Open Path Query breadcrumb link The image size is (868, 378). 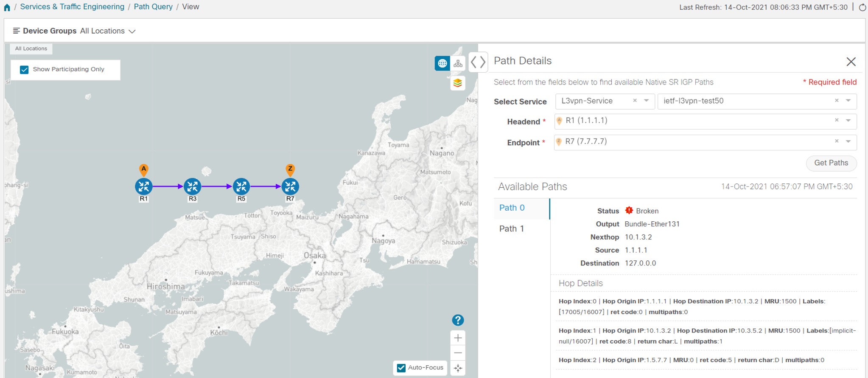(x=153, y=7)
